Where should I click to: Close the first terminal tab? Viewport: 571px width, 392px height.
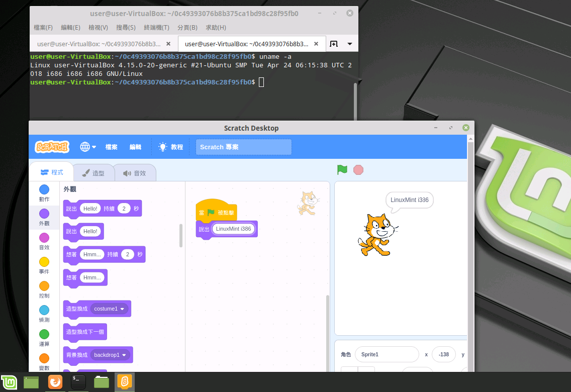[168, 44]
